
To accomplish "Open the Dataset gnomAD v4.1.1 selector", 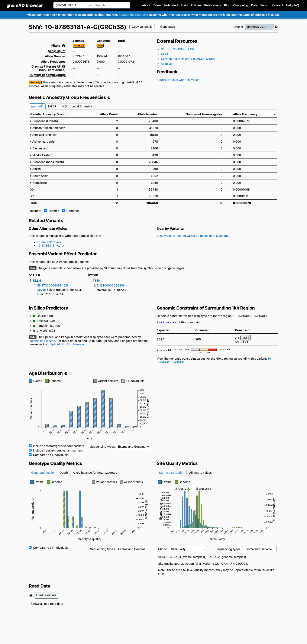I will [259, 27].
